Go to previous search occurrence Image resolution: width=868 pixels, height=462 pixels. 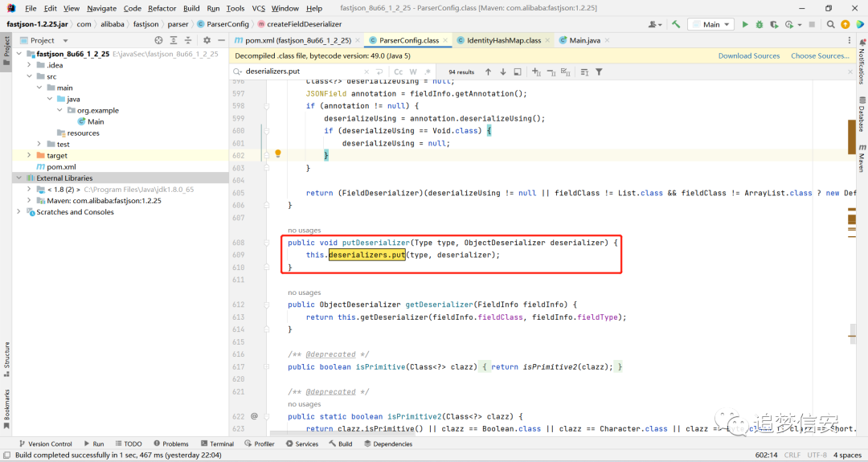pos(489,72)
